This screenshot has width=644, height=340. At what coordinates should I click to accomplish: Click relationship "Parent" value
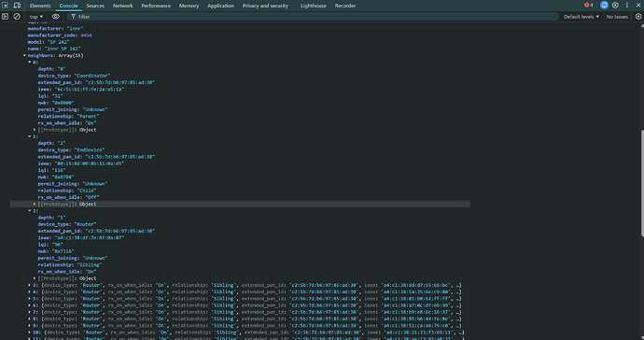[88, 117]
